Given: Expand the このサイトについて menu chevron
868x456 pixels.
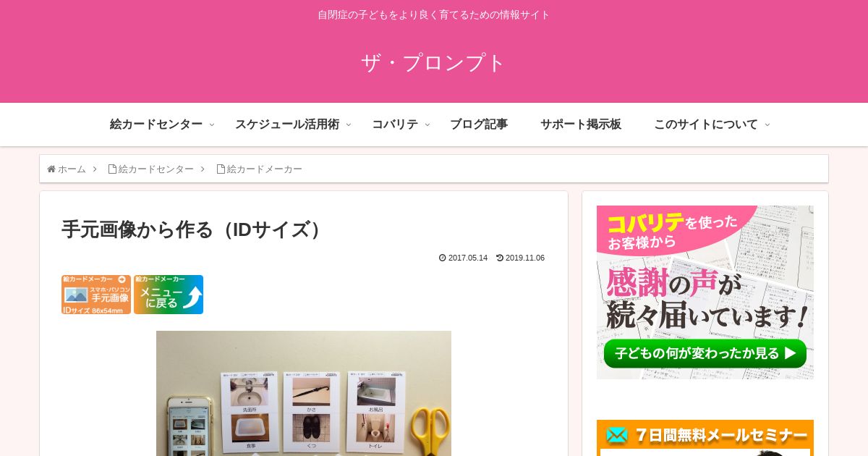Looking at the screenshot, I should coord(767,125).
